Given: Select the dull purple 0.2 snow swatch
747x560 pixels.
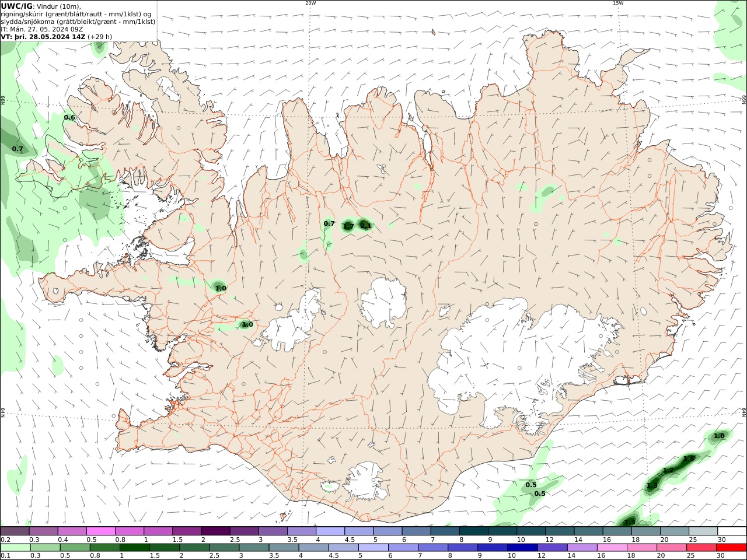Looking at the screenshot, I should click(x=15, y=531).
